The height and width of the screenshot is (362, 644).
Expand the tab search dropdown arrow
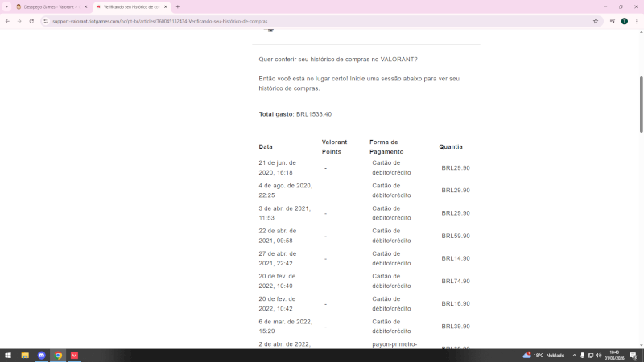pyautogui.click(x=6, y=6)
